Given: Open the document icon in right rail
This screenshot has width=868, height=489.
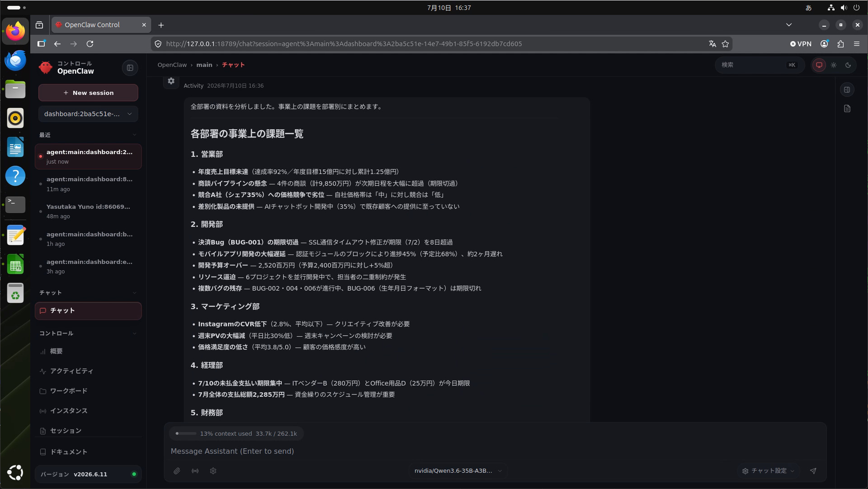Looking at the screenshot, I should click(x=847, y=109).
